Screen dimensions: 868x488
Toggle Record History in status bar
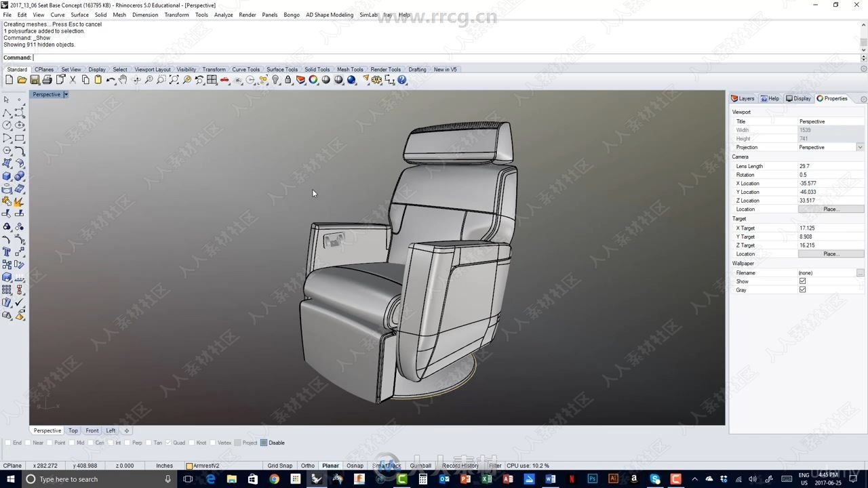[460, 466]
